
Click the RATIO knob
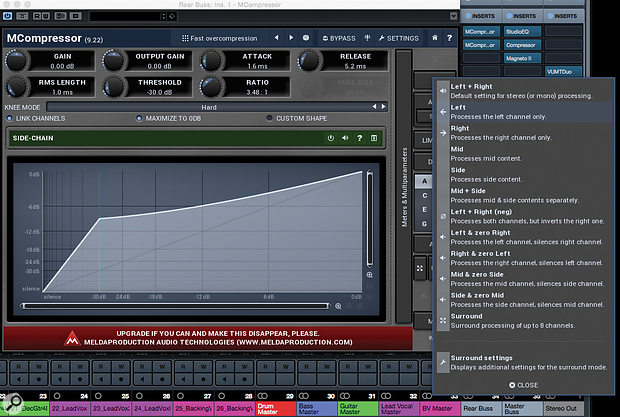pos(211,87)
